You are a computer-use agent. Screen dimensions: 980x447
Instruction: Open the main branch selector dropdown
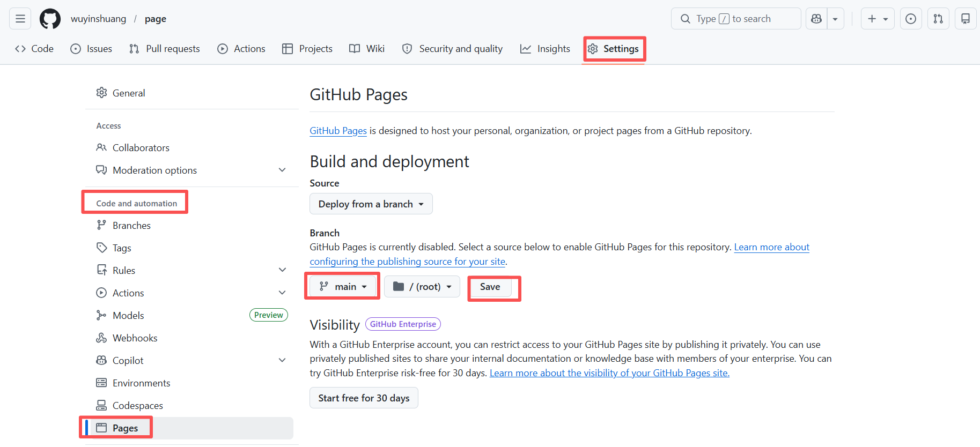click(x=343, y=287)
